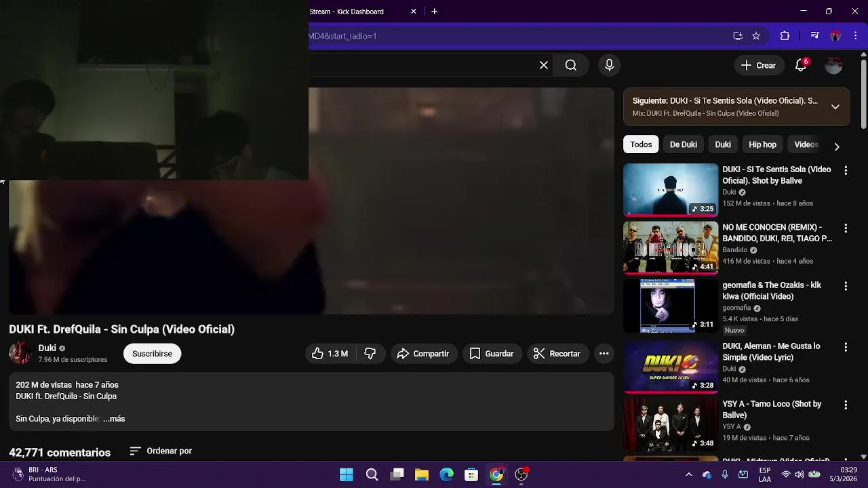The image size is (868, 488).
Task: Open Duki channel avatar
Action: [20, 353]
